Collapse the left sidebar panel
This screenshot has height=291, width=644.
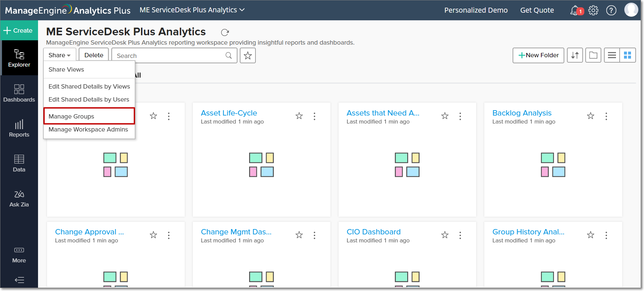(19, 280)
